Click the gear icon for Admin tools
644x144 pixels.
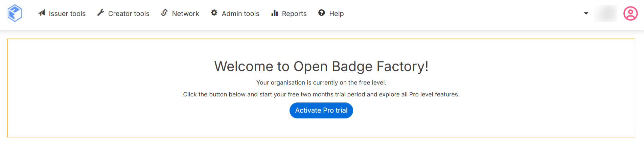214,13
